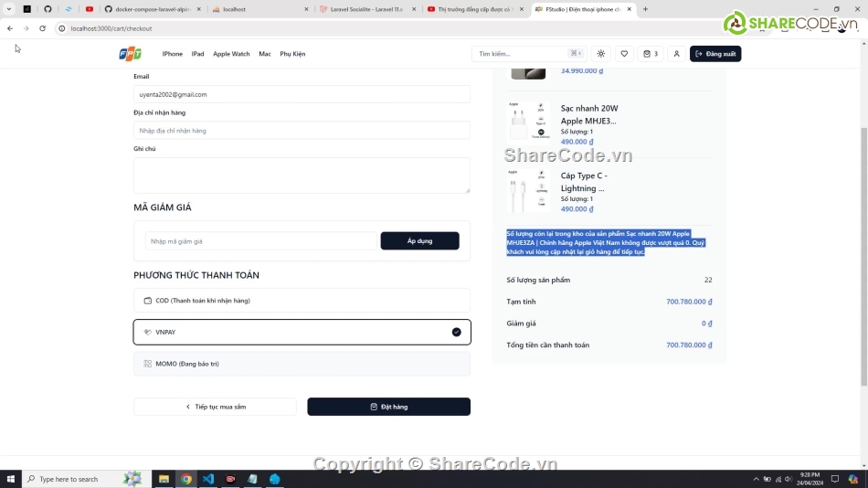Screen dimensions: 868x488
Task: Open File Explorer from taskbar
Action: 164,479
